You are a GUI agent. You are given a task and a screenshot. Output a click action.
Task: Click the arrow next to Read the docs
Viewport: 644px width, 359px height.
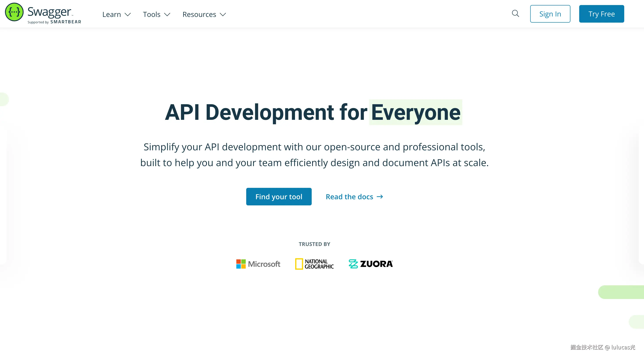(x=380, y=197)
